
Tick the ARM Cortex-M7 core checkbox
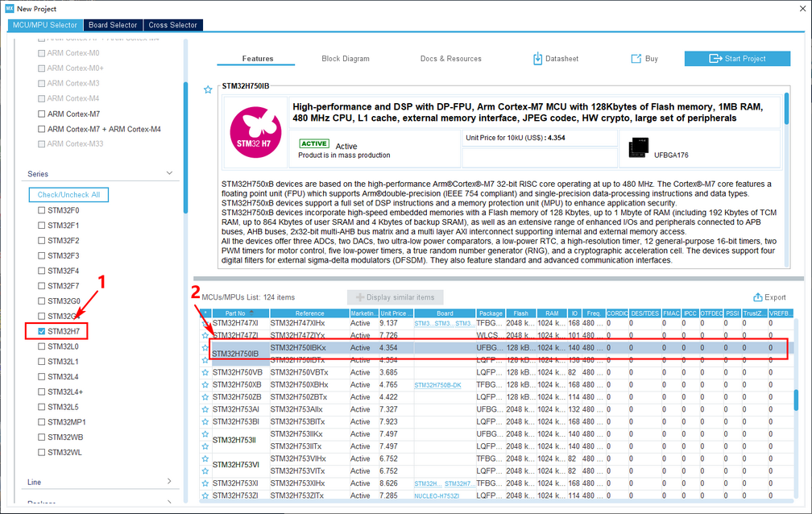[42, 114]
